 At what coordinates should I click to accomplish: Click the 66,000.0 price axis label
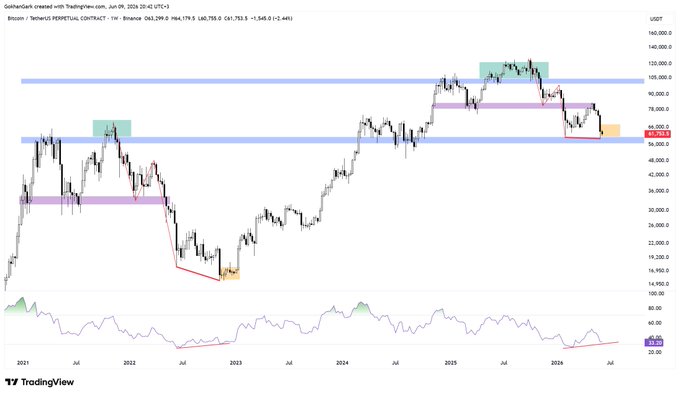click(x=660, y=127)
